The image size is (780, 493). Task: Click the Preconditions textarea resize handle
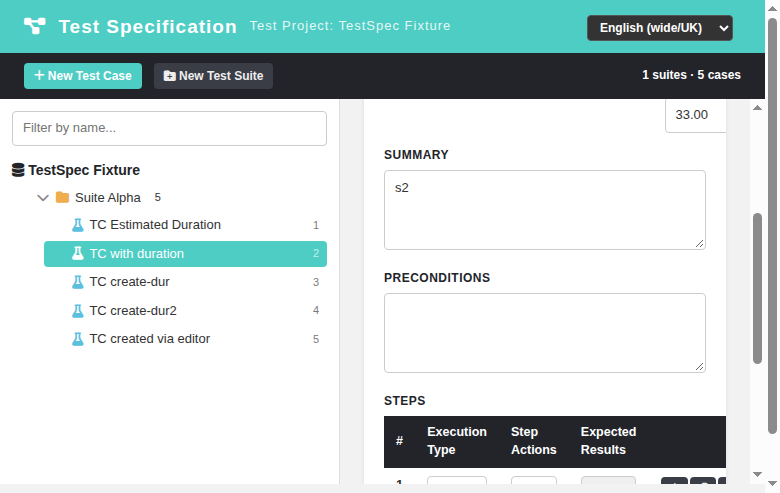coord(699,366)
